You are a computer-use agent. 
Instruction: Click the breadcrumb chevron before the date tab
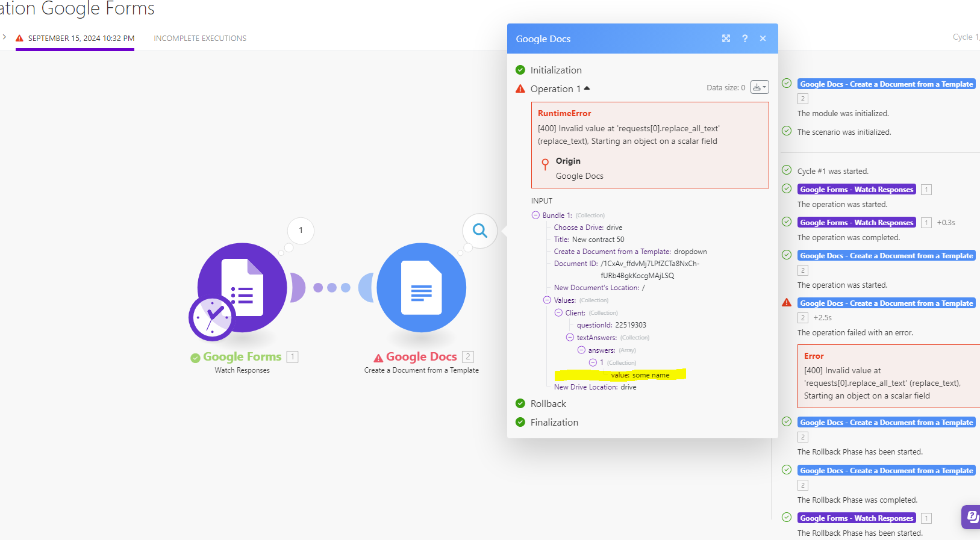tap(4, 37)
